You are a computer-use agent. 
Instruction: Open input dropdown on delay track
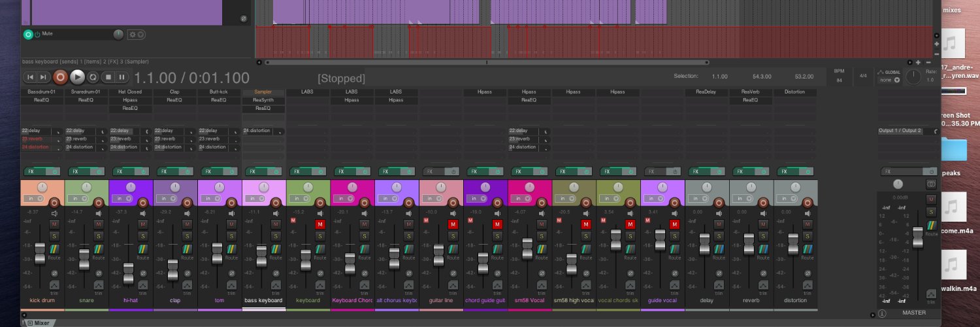(699, 198)
